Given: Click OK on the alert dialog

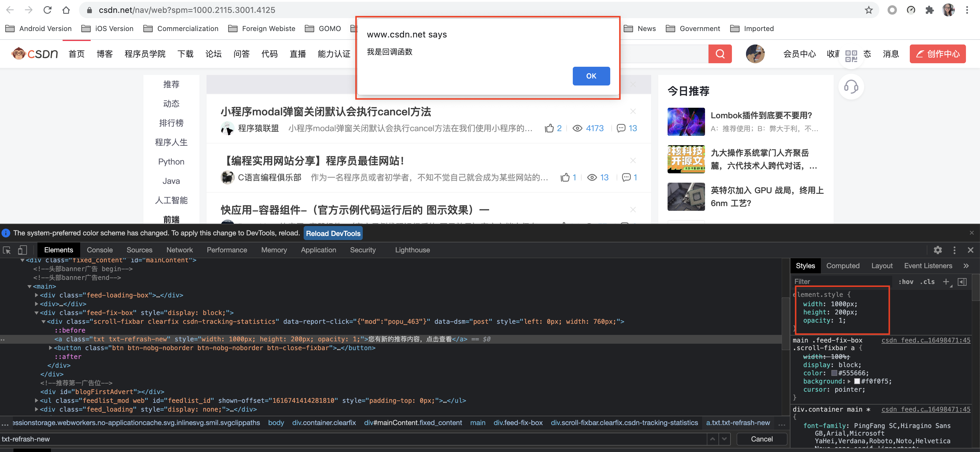Looking at the screenshot, I should point(591,76).
